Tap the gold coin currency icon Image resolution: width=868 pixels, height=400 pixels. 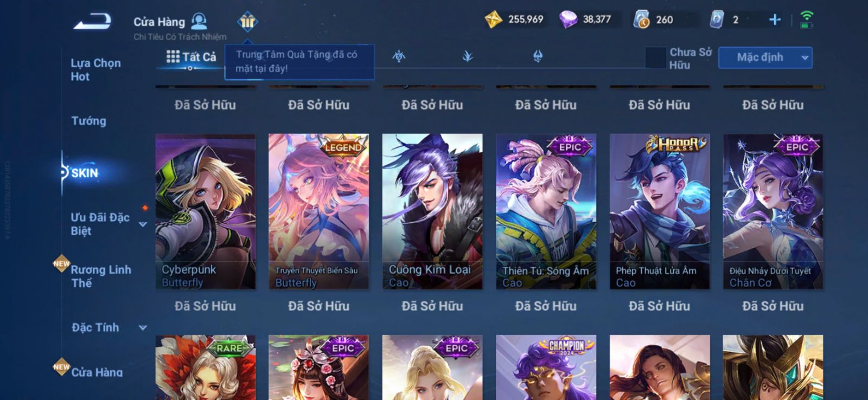tap(493, 20)
